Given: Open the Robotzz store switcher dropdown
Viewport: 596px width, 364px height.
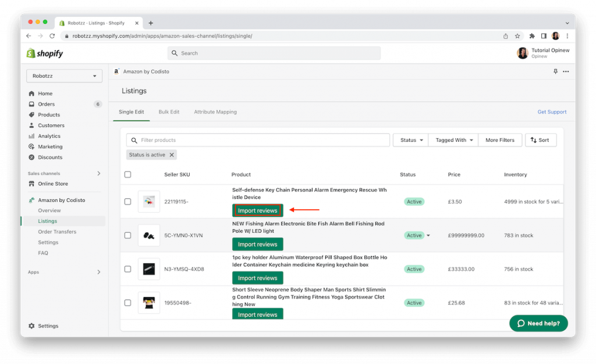Looking at the screenshot, I should (64, 76).
